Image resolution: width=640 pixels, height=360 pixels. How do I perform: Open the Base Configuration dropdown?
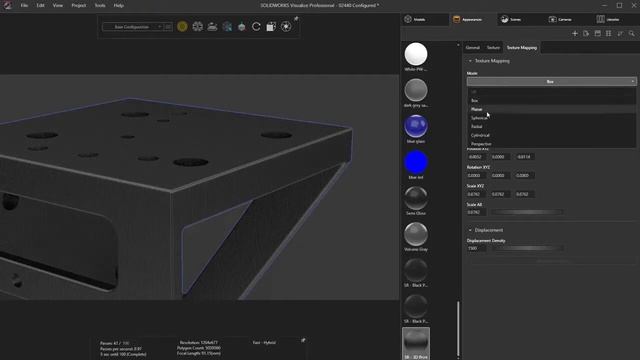click(x=133, y=27)
